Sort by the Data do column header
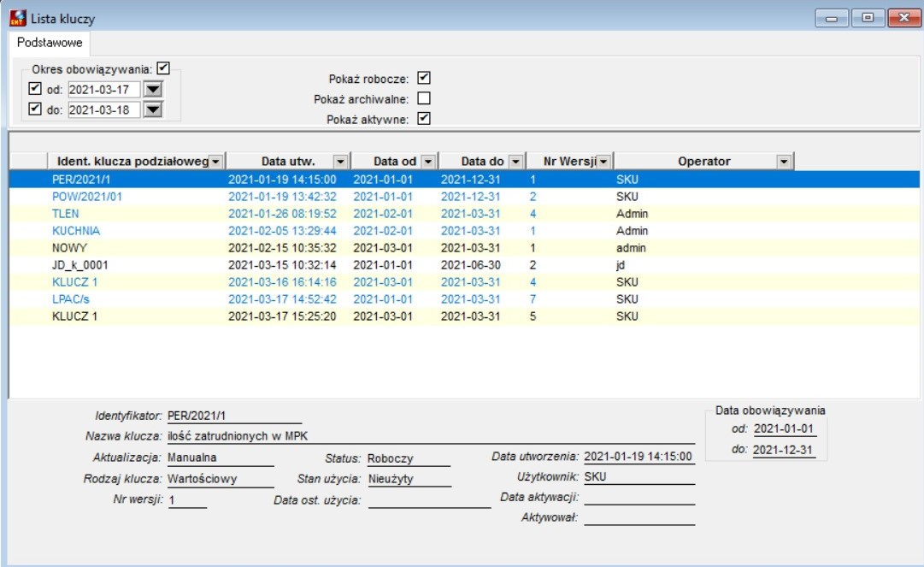The height and width of the screenshot is (567, 924). (x=482, y=162)
